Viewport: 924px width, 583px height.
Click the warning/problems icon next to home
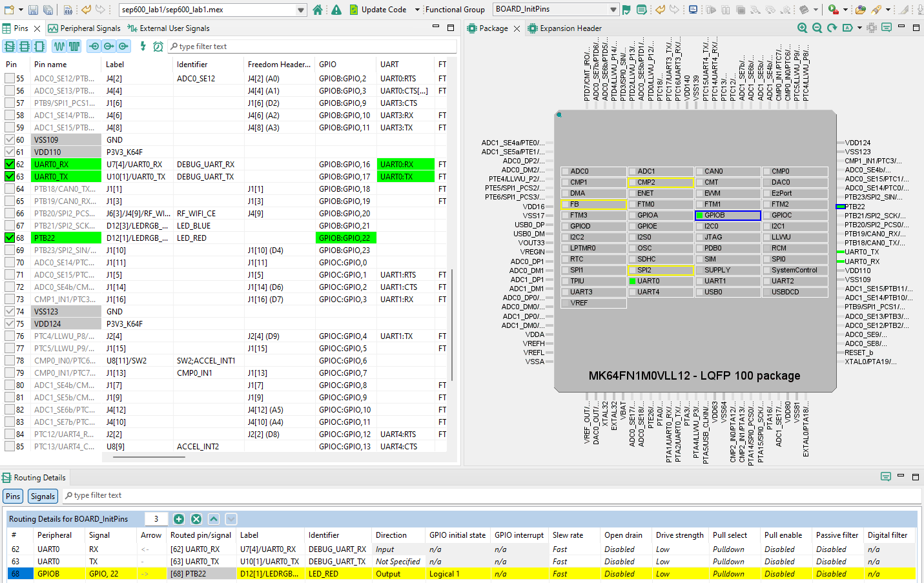pos(335,10)
